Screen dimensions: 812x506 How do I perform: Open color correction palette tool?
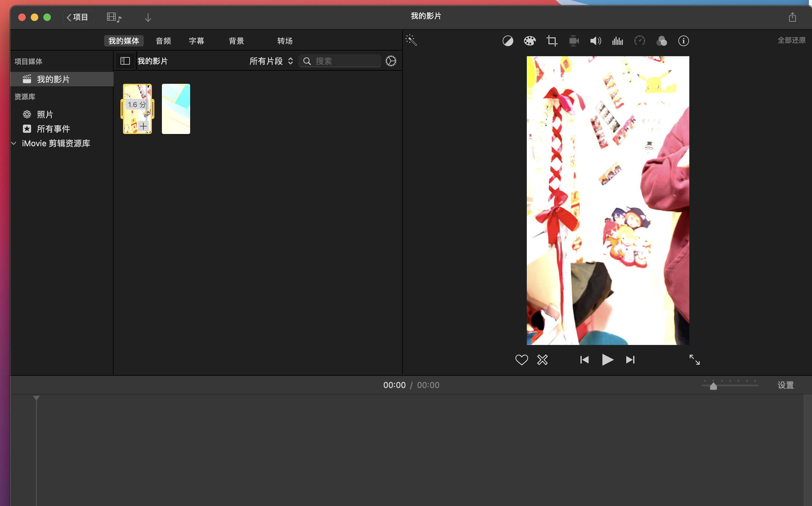click(530, 41)
